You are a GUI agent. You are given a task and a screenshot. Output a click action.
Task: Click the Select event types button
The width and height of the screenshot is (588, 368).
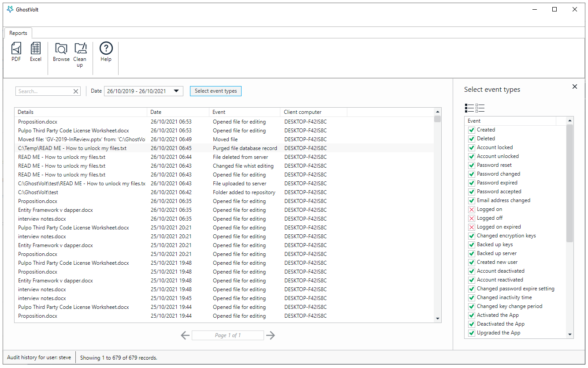point(216,91)
